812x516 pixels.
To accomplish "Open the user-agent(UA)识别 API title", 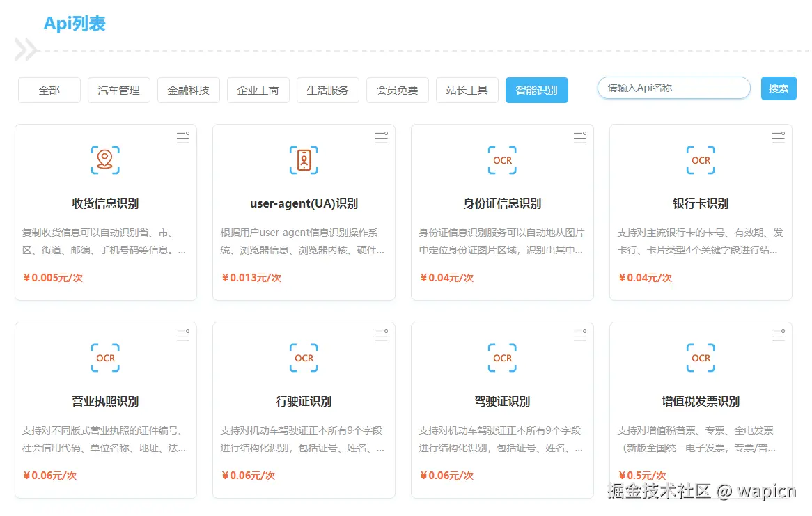I will point(304,203).
